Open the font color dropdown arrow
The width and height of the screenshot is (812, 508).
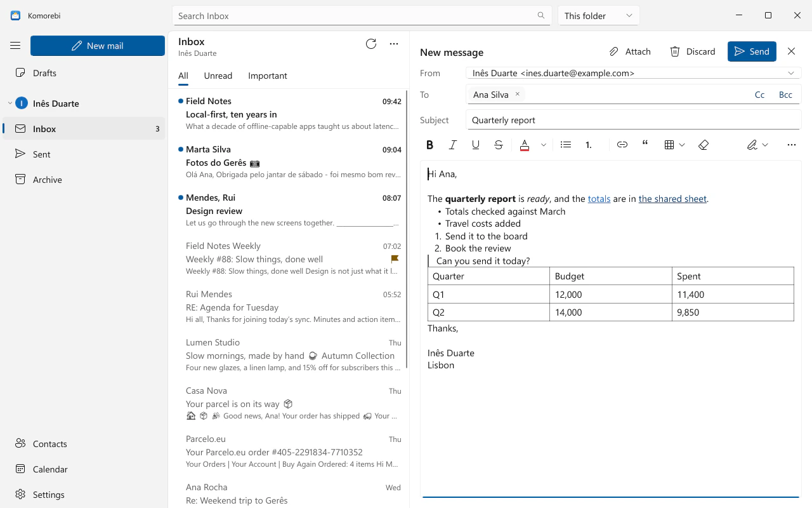point(544,145)
